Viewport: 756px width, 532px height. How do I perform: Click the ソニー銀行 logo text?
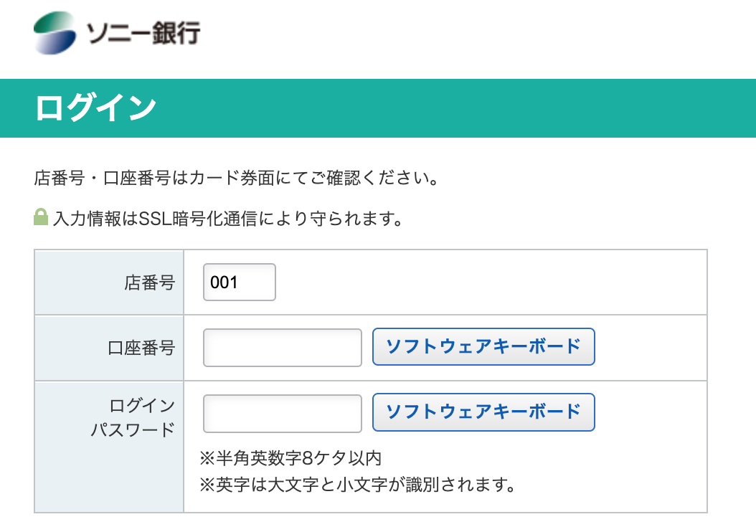pos(143,33)
